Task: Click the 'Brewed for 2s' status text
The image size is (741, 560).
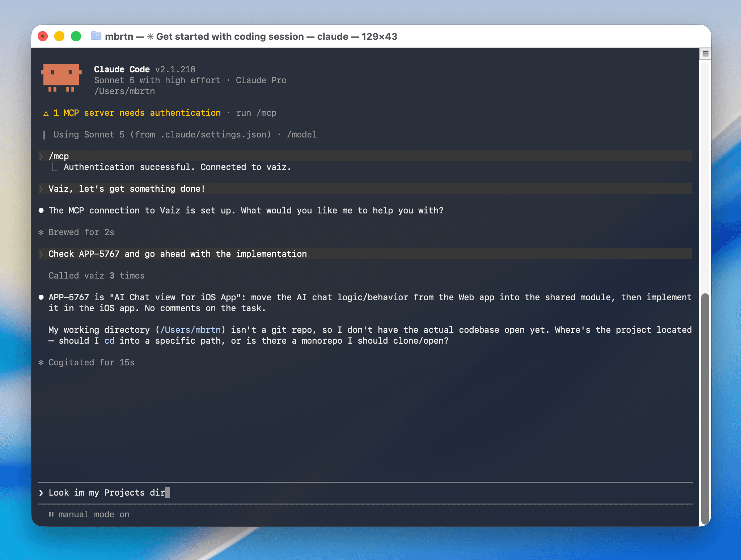Action: [81, 232]
